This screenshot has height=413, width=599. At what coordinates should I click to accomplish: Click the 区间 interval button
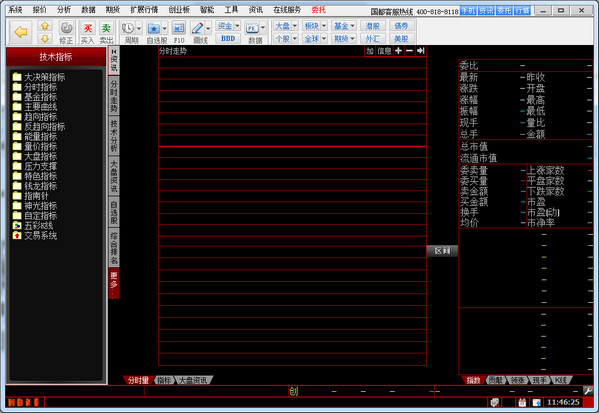coord(442,251)
